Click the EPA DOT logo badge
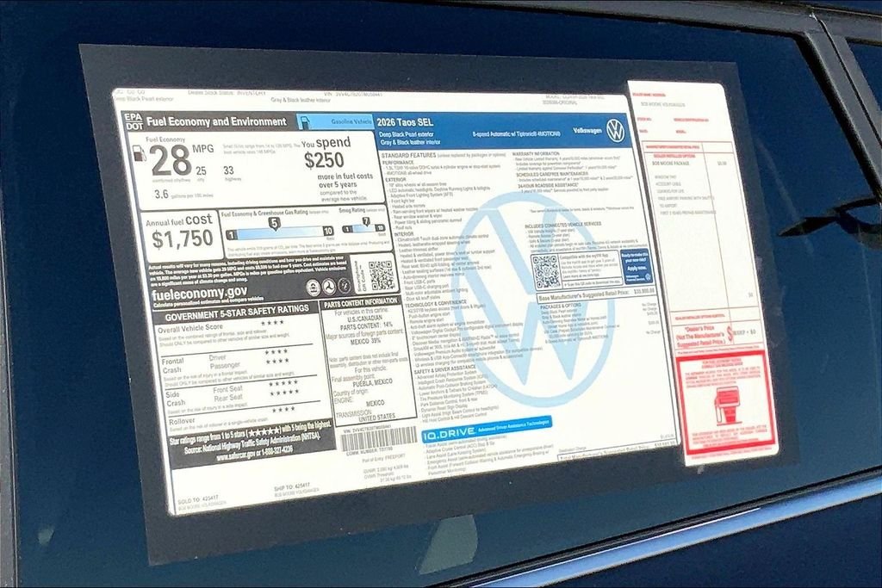 [134, 121]
